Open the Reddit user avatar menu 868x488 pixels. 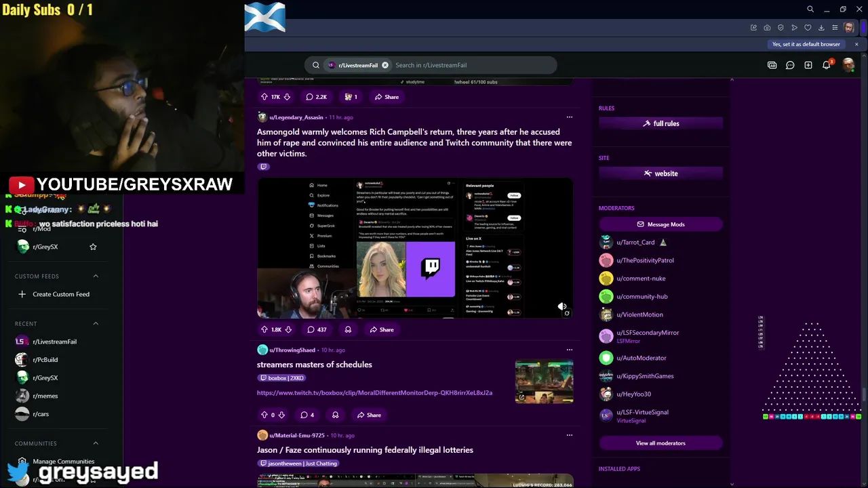tap(848, 65)
